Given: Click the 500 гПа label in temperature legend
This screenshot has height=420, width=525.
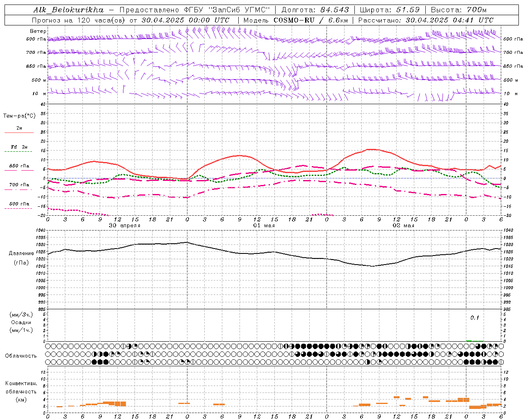Looking at the screenshot, I should pos(19,204).
